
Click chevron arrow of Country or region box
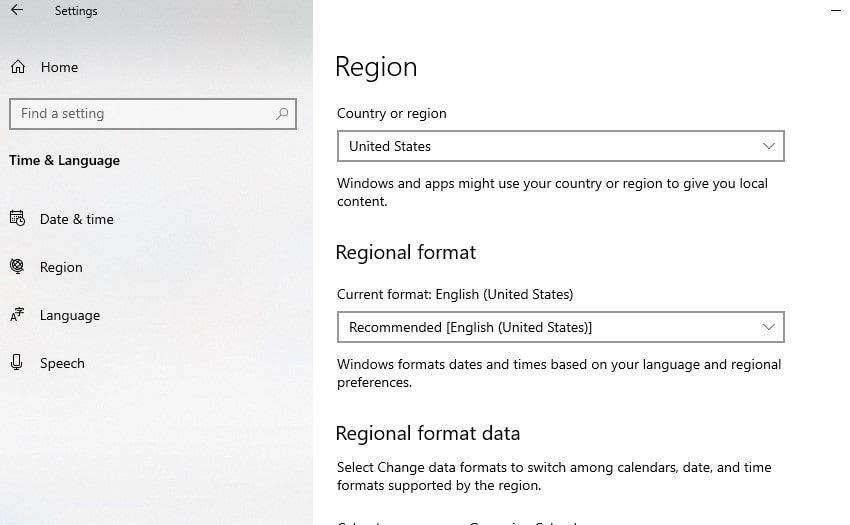[x=768, y=146]
